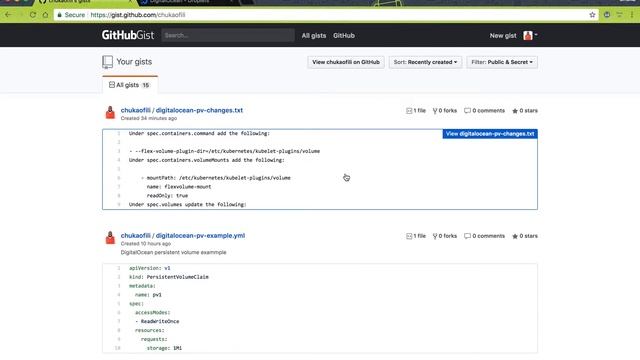
Task: Click the browser address bar URL
Action: click(138, 15)
